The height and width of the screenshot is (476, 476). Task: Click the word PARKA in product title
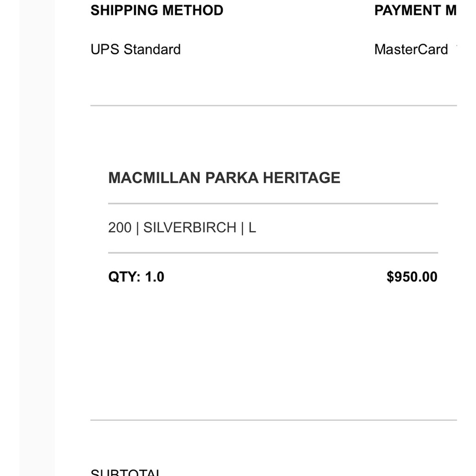coord(232,178)
